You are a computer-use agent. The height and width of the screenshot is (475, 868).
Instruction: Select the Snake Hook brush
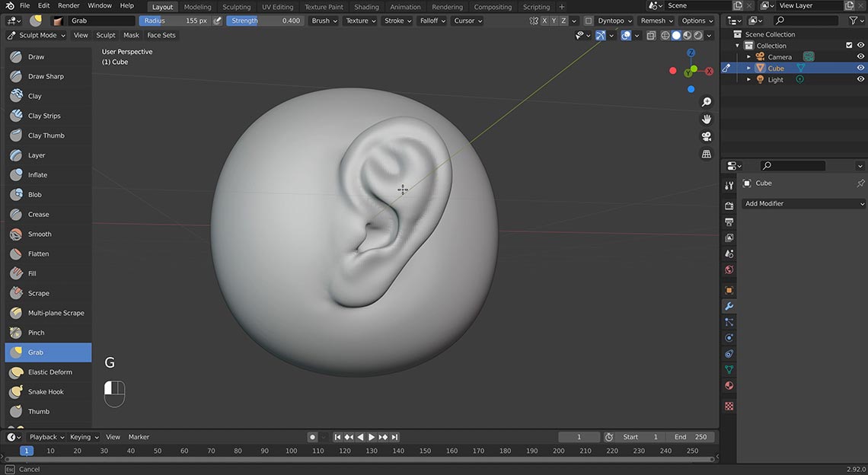point(48,392)
